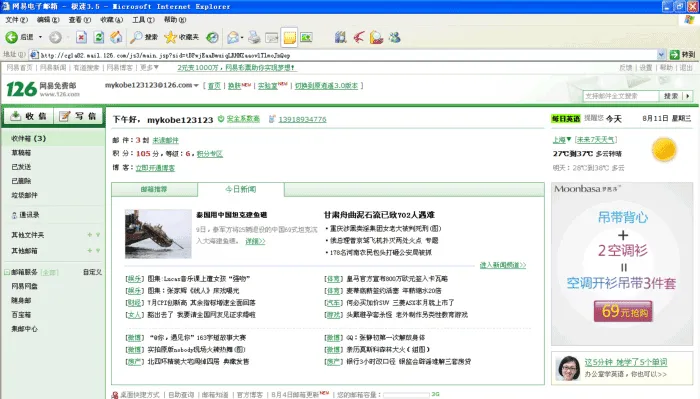Expand the arrow beside the mail 搜索 button
This screenshot has height=399, width=700.
(x=688, y=96)
